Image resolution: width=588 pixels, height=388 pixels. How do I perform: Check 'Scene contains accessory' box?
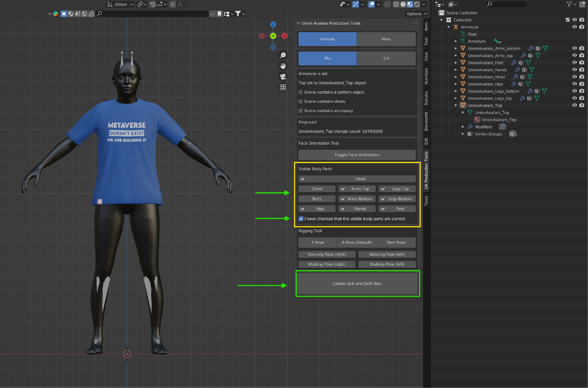301,111
